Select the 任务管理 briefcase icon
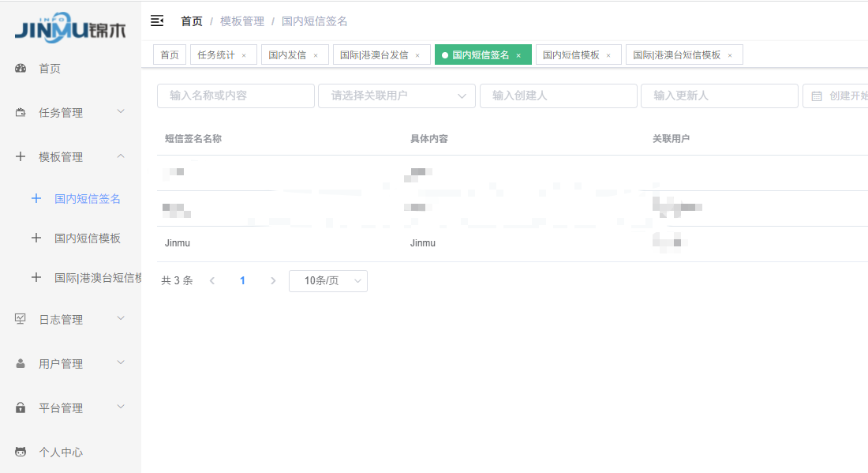The height and width of the screenshot is (473, 868). coord(21,112)
